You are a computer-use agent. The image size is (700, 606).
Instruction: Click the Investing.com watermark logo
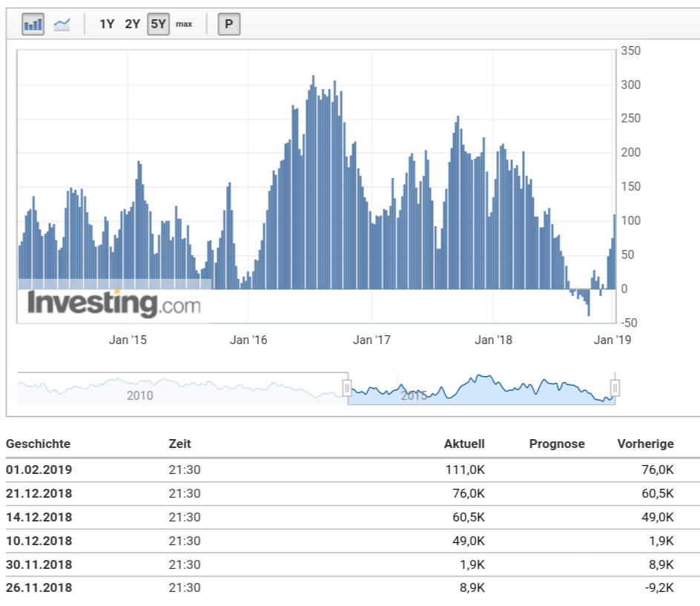[x=113, y=304]
